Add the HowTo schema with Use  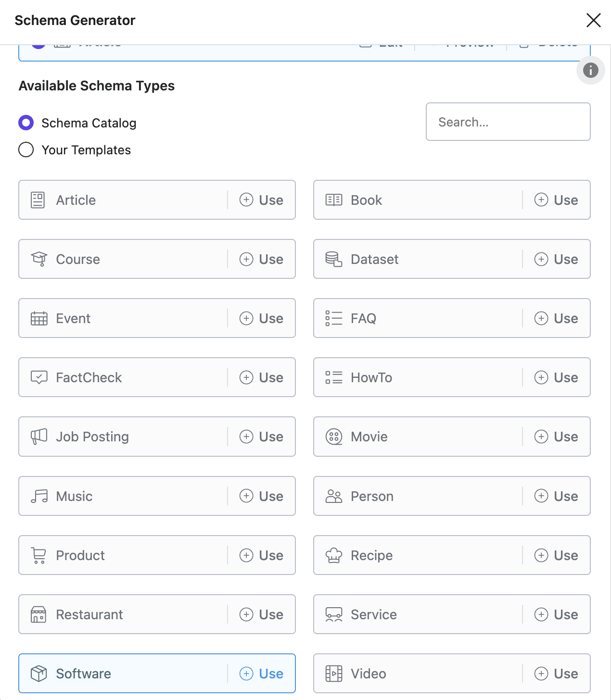pyautogui.click(x=556, y=377)
